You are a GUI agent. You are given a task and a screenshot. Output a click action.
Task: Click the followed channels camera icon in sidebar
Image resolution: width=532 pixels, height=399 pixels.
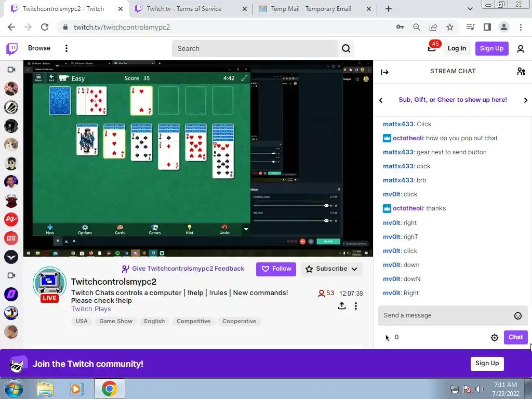click(11, 70)
